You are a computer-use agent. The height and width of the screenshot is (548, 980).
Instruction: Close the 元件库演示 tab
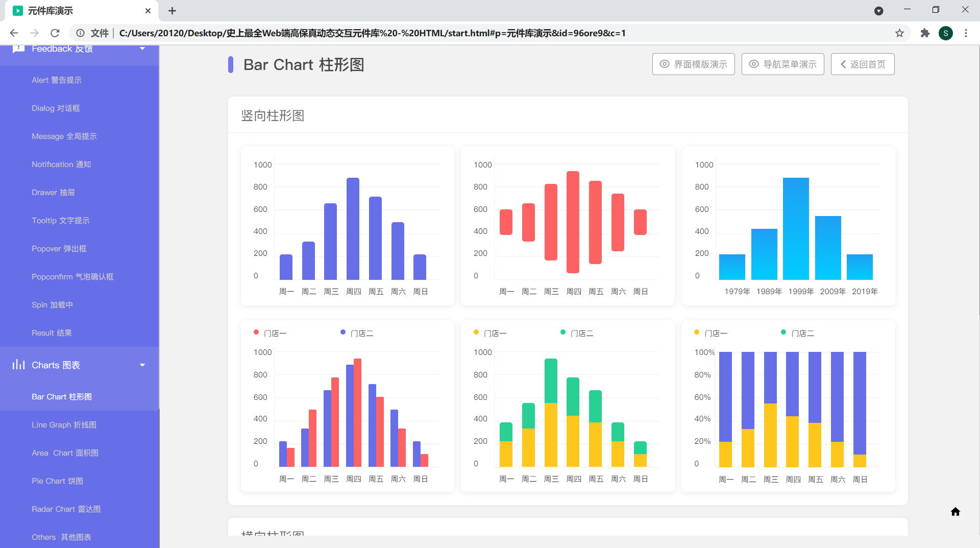(x=148, y=11)
